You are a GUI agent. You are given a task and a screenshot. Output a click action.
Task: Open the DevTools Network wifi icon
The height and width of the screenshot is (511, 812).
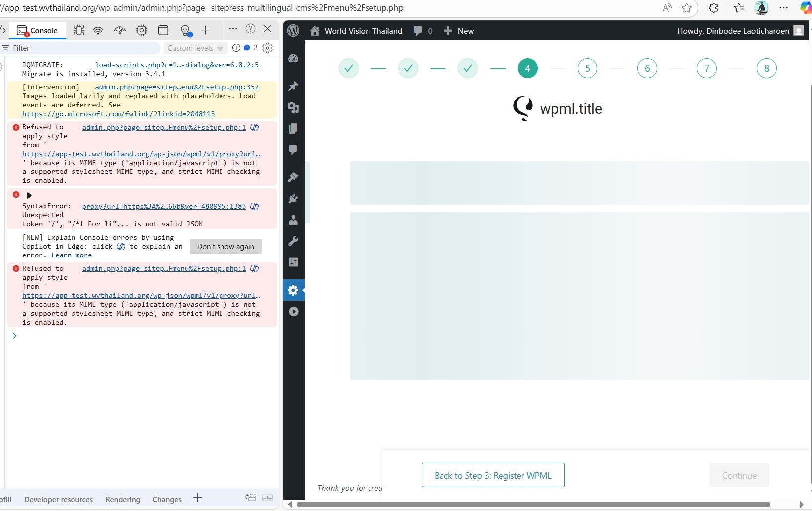[98, 30]
